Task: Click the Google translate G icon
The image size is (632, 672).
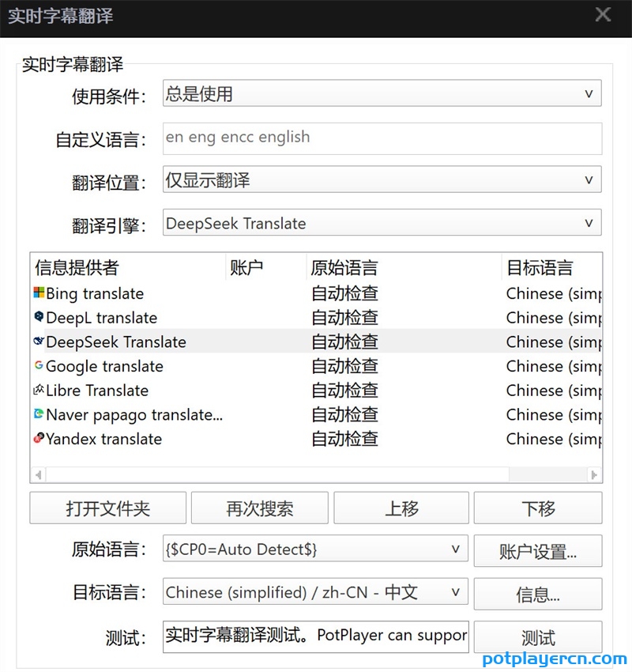Action: pos(39,365)
